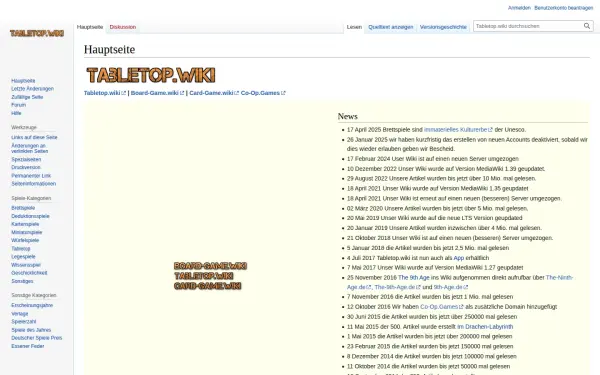Open Erscheinungsjahre in the sidebar

(32, 305)
